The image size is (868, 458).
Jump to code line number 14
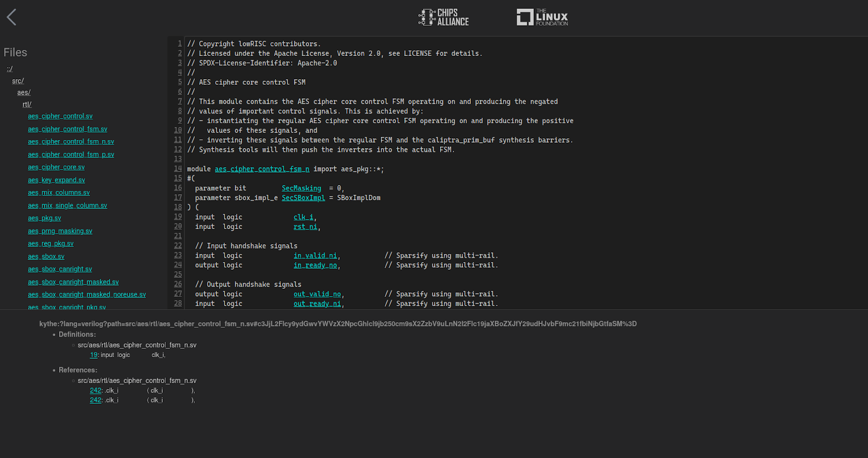click(x=178, y=169)
